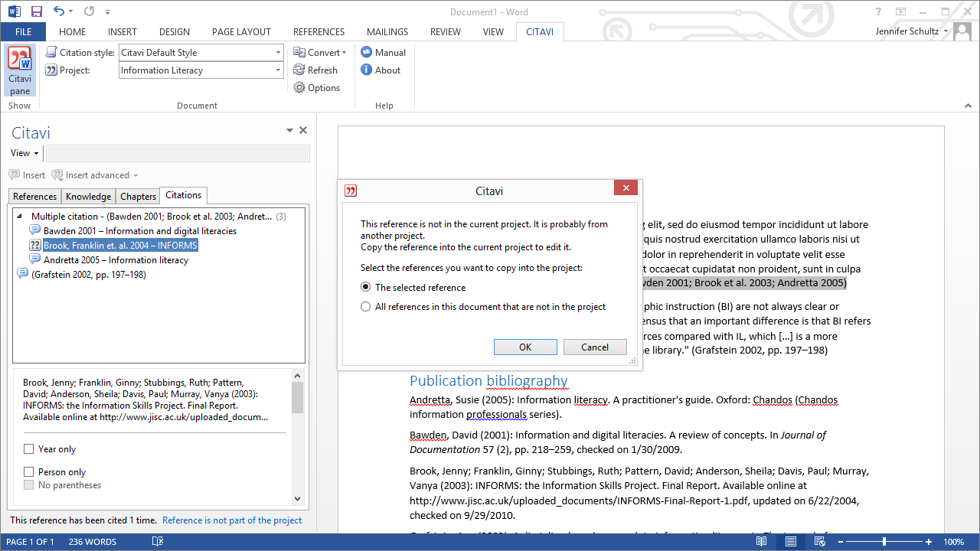This screenshot has width=980, height=551.
Task: Click Cancel in the Citavi dialog
Action: pos(595,347)
